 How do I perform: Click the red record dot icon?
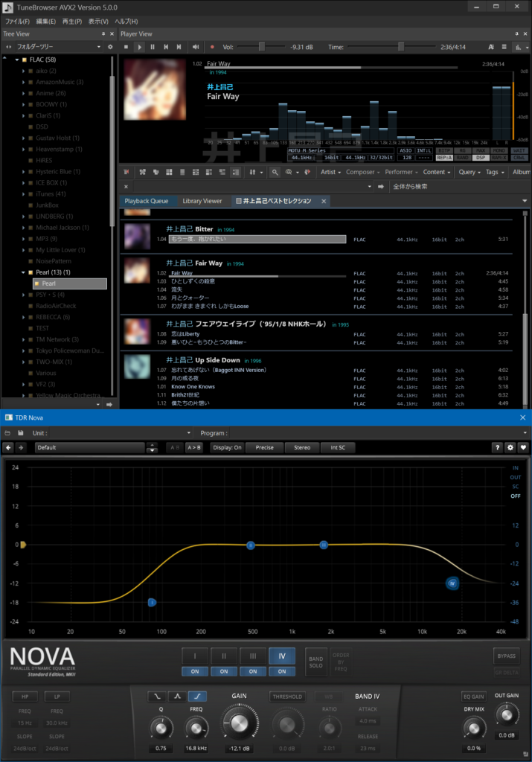(x=212, y=47)
